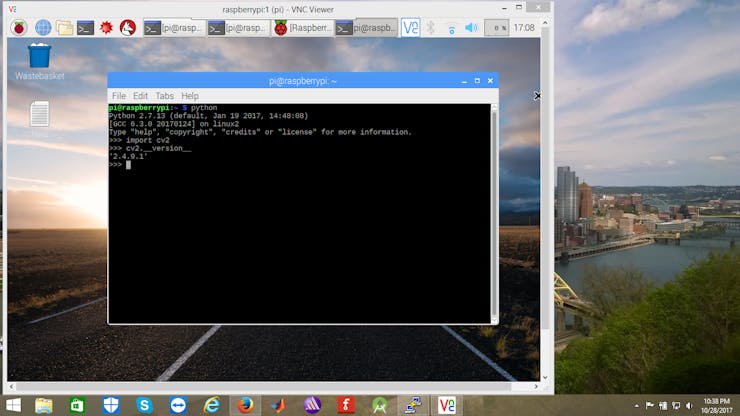Image resolution: width=740 pixels, height=416 pixels.
Task: Open the Raspberry Pi main menu
Action: [x=19, y=28]
